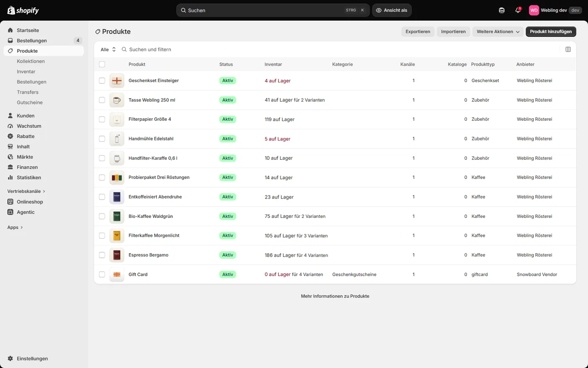Click the Agentic channel icon
588x368 pixels.
10,212
